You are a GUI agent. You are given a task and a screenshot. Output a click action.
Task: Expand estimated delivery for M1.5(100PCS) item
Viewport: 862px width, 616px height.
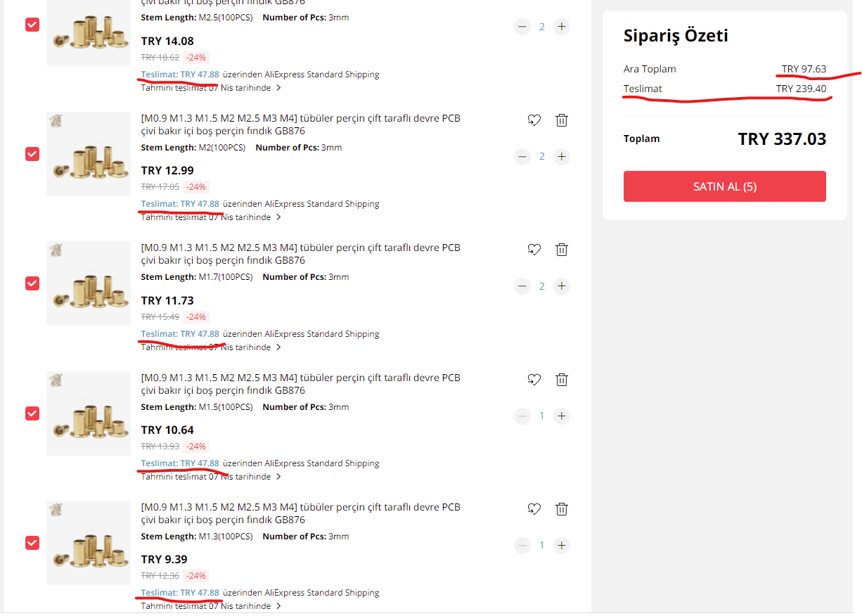point(278,477)
